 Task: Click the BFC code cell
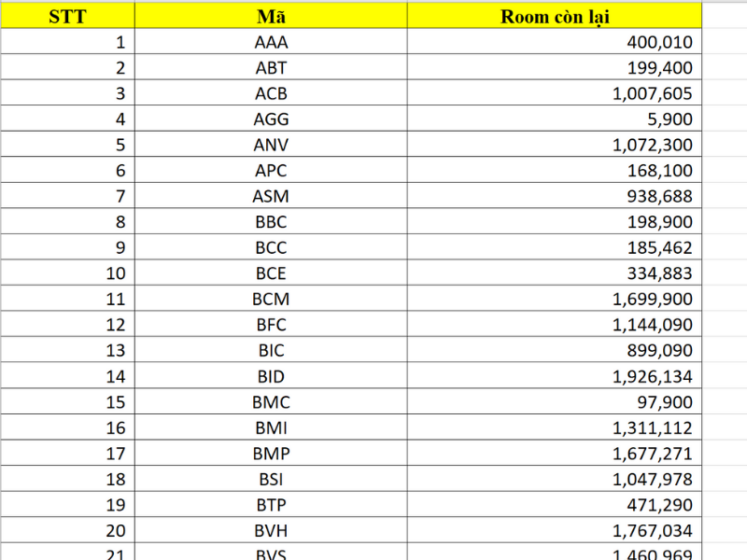271,325
